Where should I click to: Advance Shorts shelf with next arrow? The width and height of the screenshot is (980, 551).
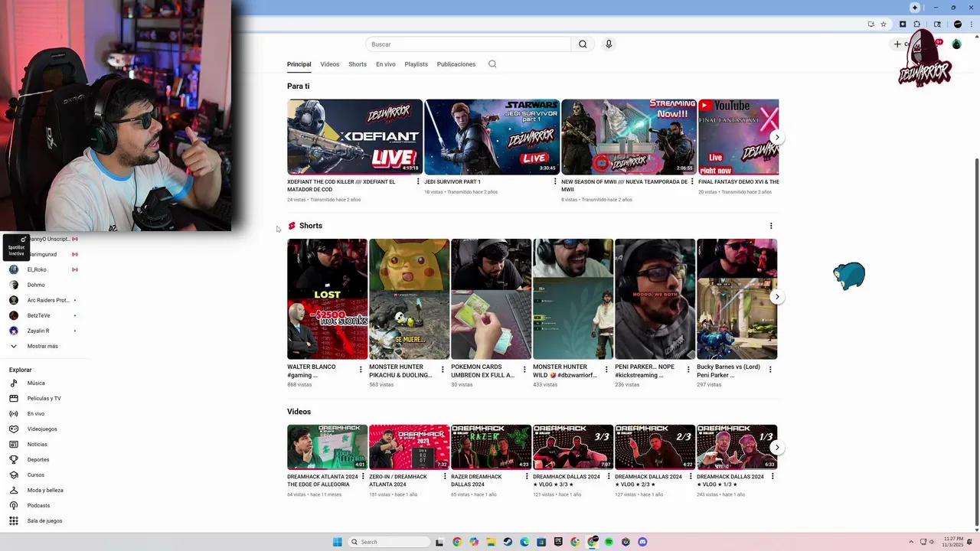(776, 297)
